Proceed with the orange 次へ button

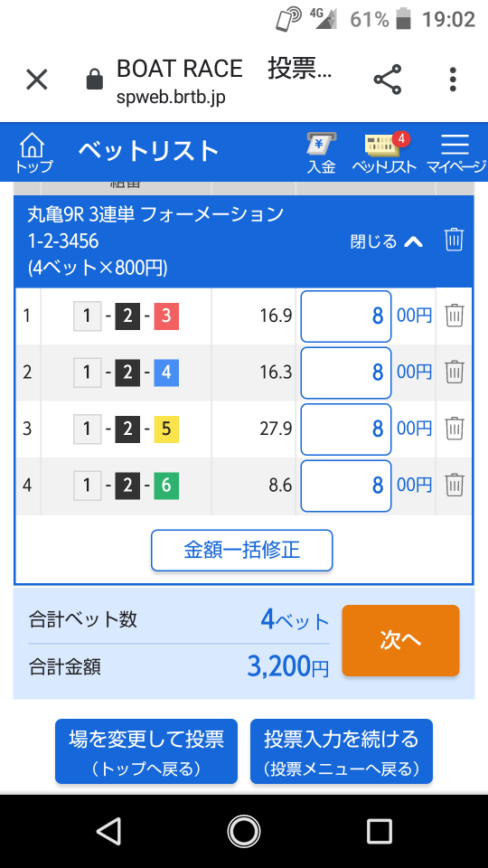click(x=400, y=640)
